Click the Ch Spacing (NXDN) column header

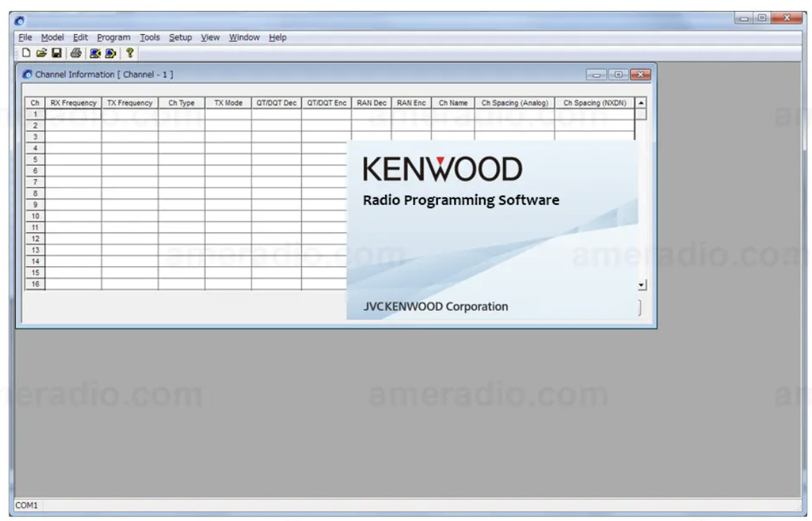[595, 103]
